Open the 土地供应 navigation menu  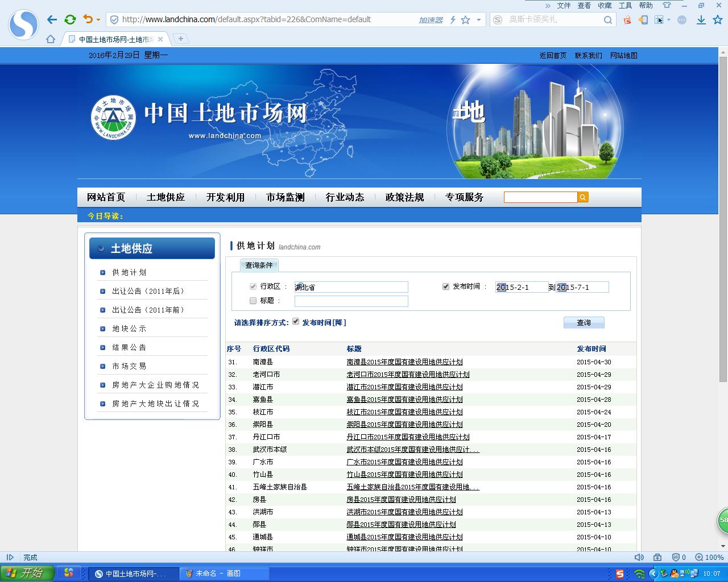[166, 197]
